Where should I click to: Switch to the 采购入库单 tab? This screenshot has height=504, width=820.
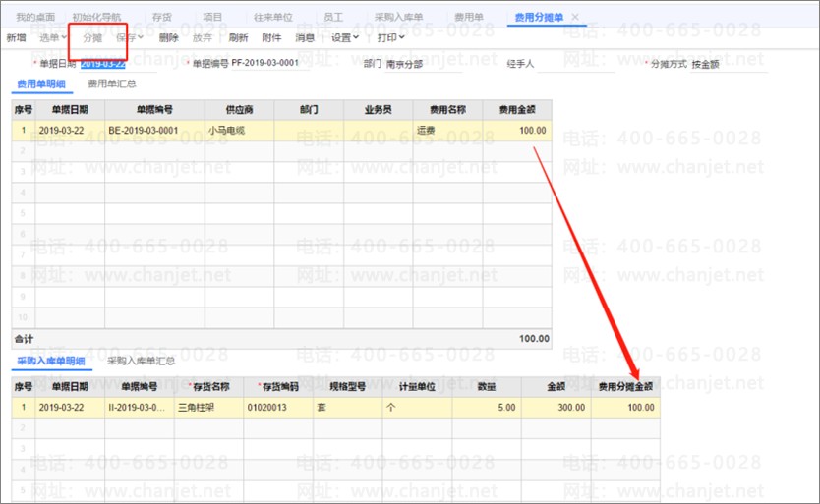tap(398, 18)
